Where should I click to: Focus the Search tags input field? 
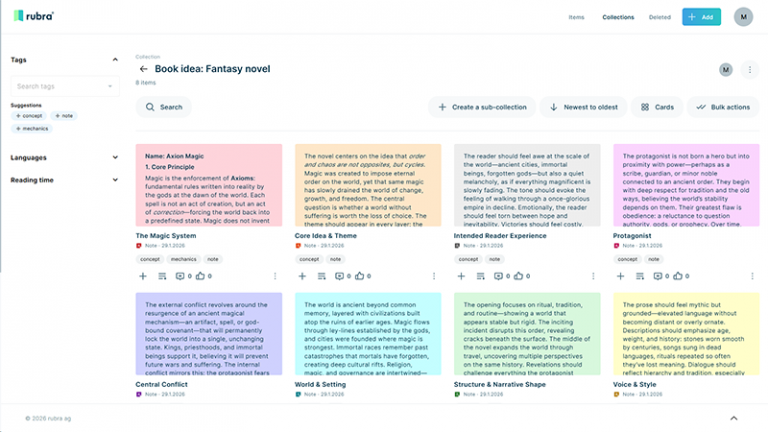click(x=64, y=87)
